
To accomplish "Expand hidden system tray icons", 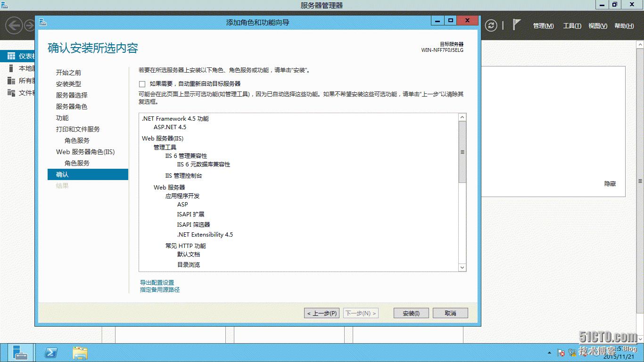I will [550, 353].
